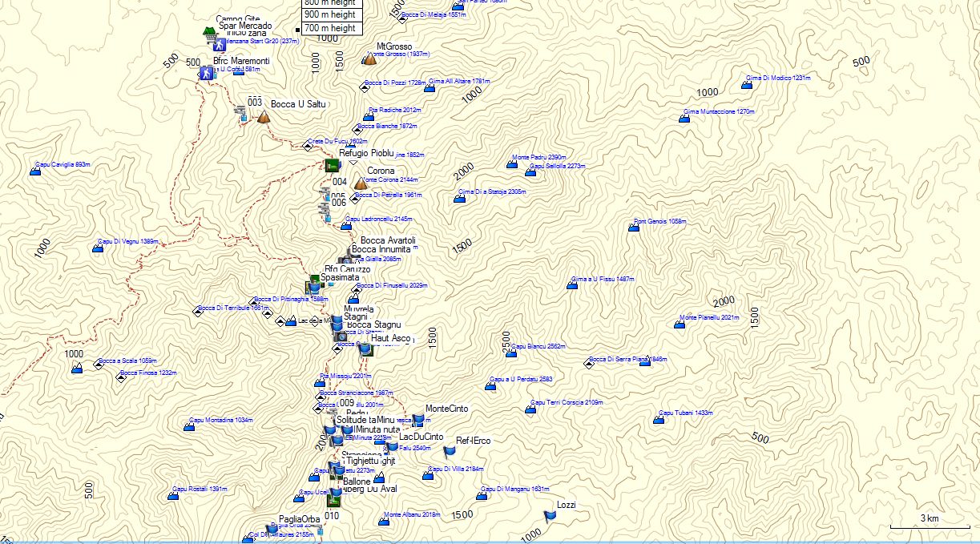
Task: Select the Corona peak waypoint icon
Action: 361,183
